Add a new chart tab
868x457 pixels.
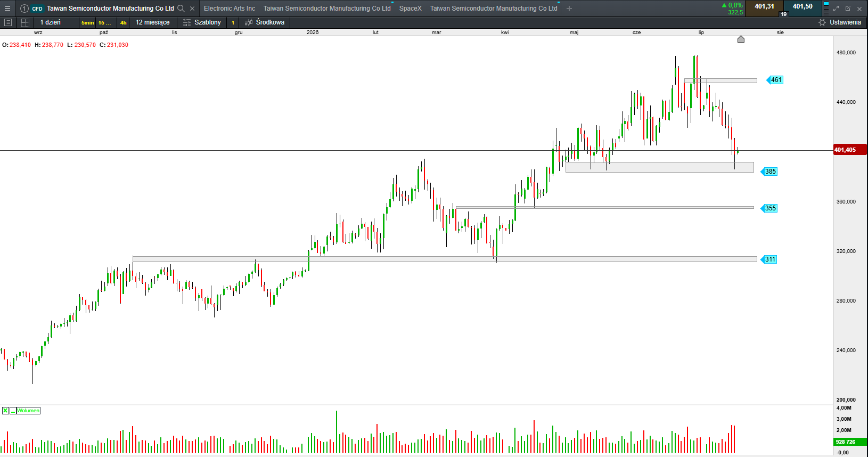click(x=569, y=9)
